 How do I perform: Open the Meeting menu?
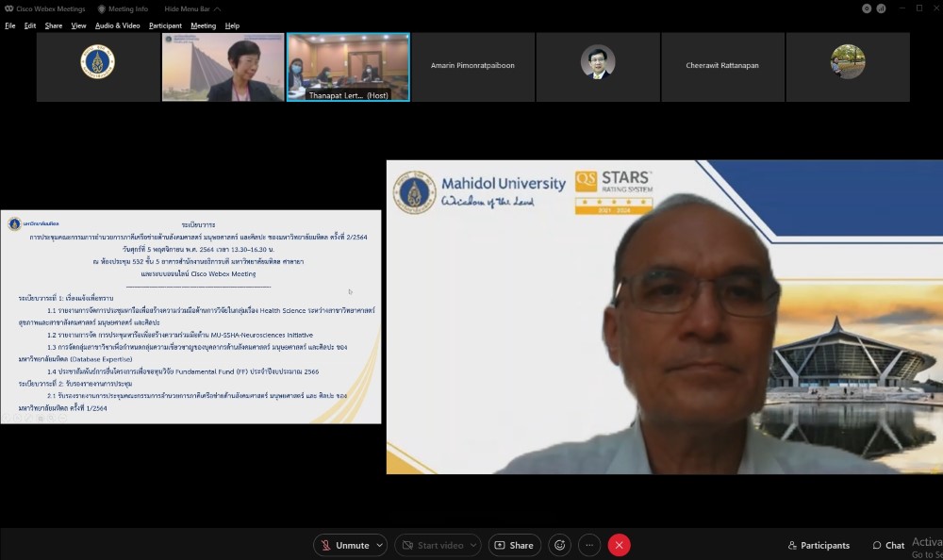(x=203, y=25)
